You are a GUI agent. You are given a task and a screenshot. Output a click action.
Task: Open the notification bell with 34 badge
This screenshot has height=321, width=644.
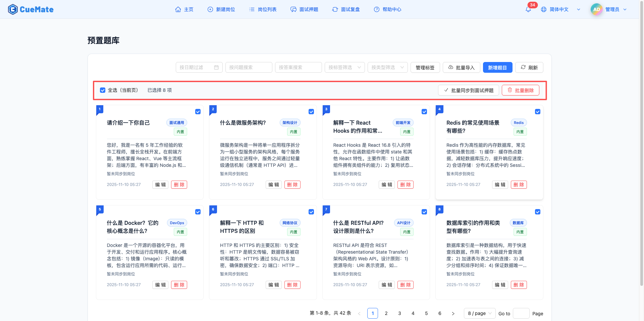pos(528,9)
